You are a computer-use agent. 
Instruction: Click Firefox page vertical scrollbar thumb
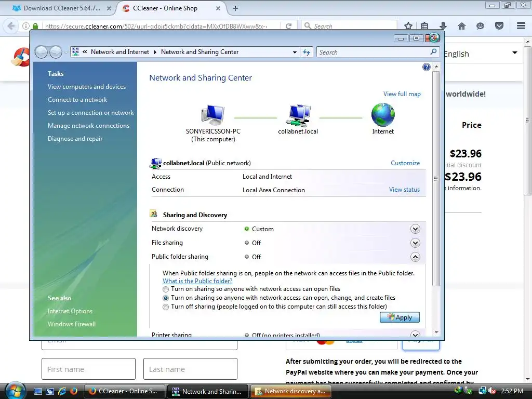(527, 120)
